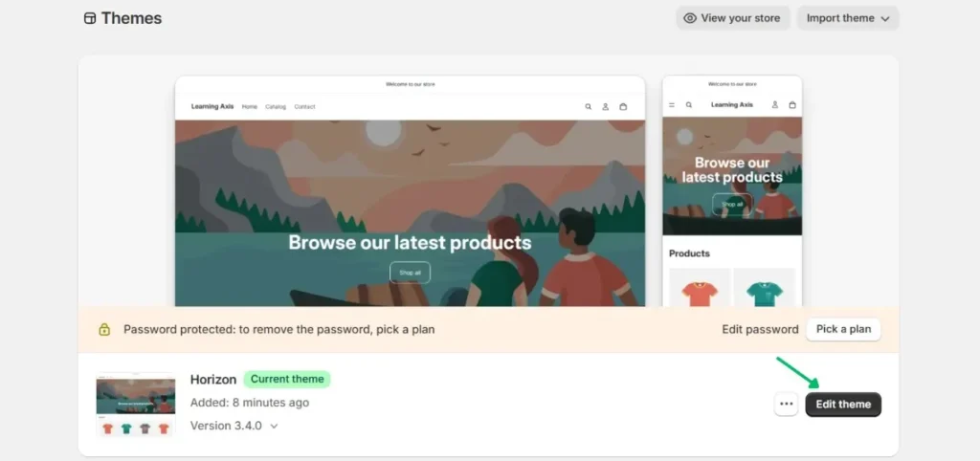
Task: Click the search icon in mobile preview
Action: [x=688, y=105]
